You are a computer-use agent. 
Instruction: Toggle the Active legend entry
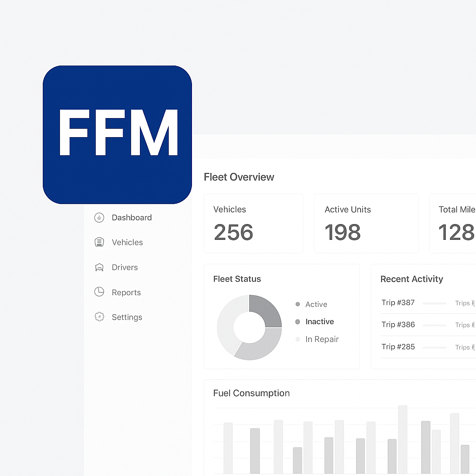(316, 304)
